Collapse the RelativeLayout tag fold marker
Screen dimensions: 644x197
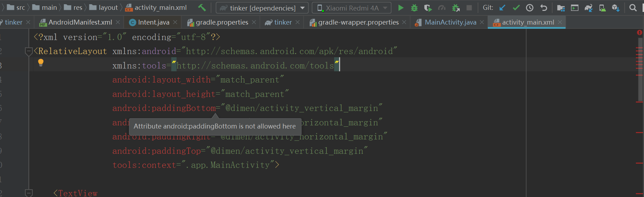[x=29, y=52]
